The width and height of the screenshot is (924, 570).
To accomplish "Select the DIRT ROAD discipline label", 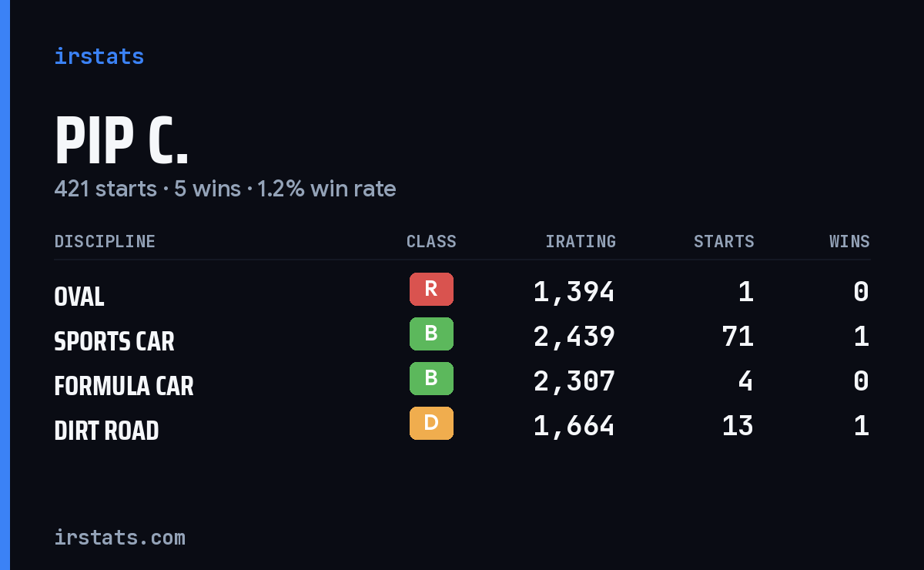I will 106,431.
